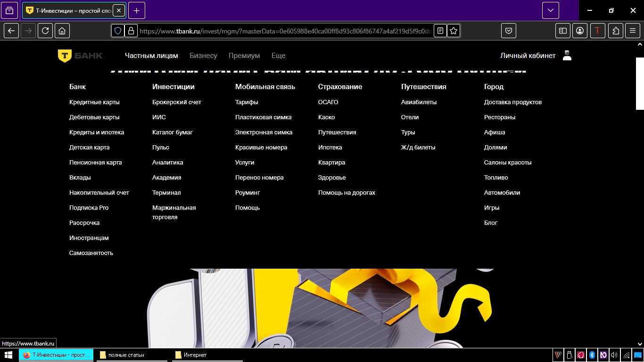The width and height of the screenshot is (644, 362).
Task: Toggle reader view in the address bar
Action: pos(440,31)
